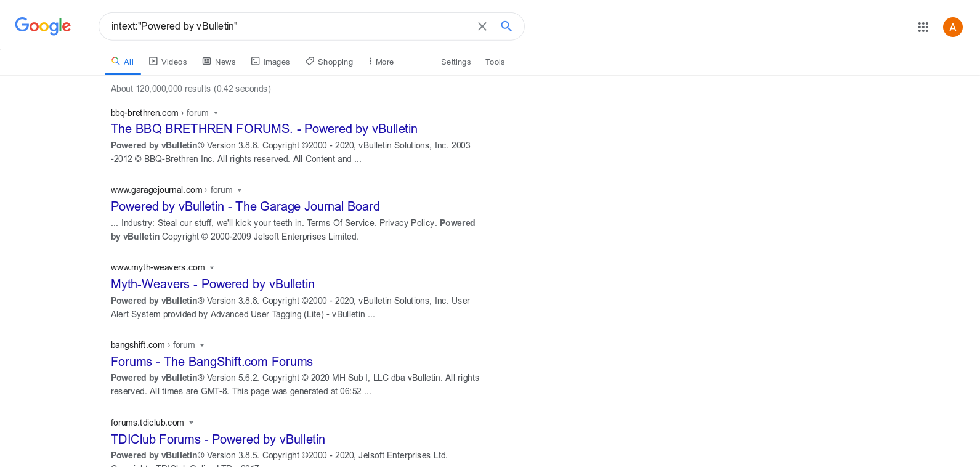Click the BBQ Brethren result snippet text
Screen dimensions: 980x467
pos(291,152)
